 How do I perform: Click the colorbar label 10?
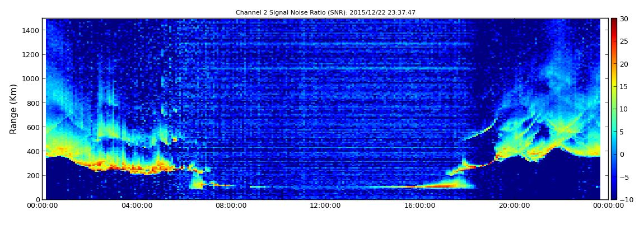click(x=624, y=109)
